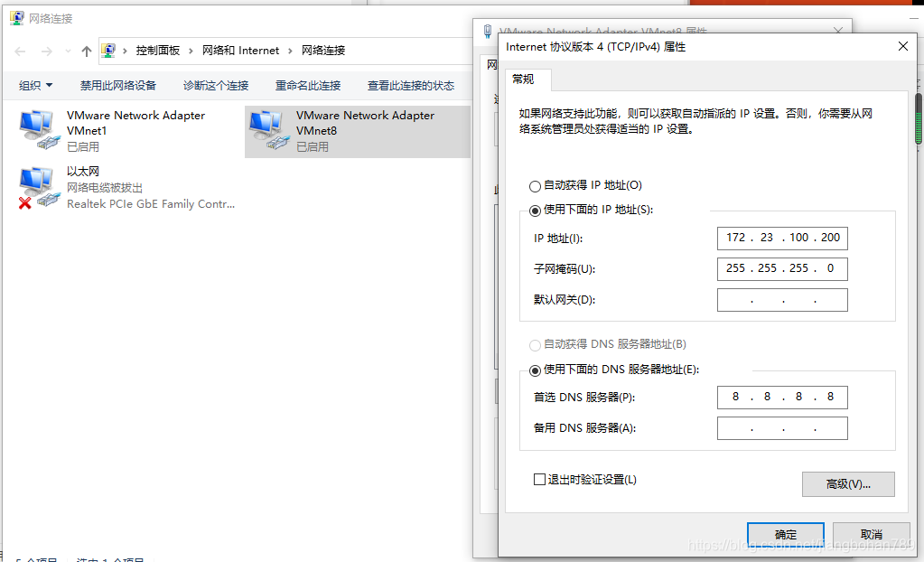The height and width of the screenshot is (562, 924).
Task: Click the 子网掩码 input field
Action: [782, 269]
